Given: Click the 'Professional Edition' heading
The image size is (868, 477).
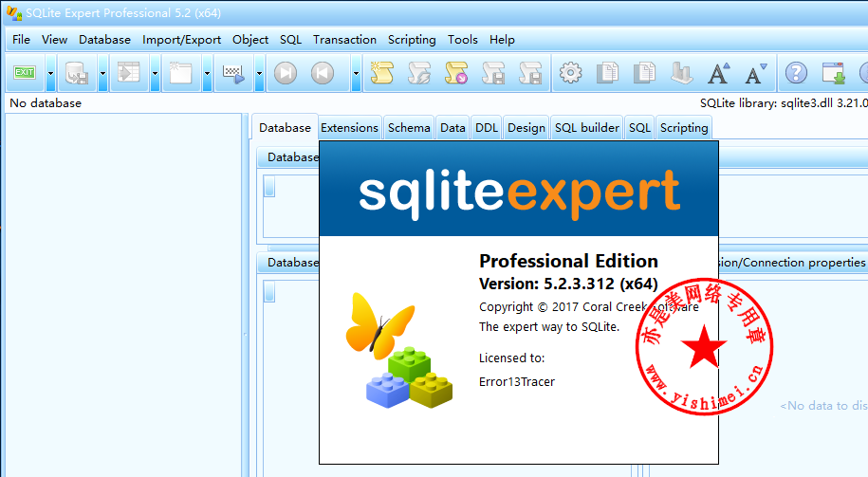Looking at the screenshot, I should point(568,261).
